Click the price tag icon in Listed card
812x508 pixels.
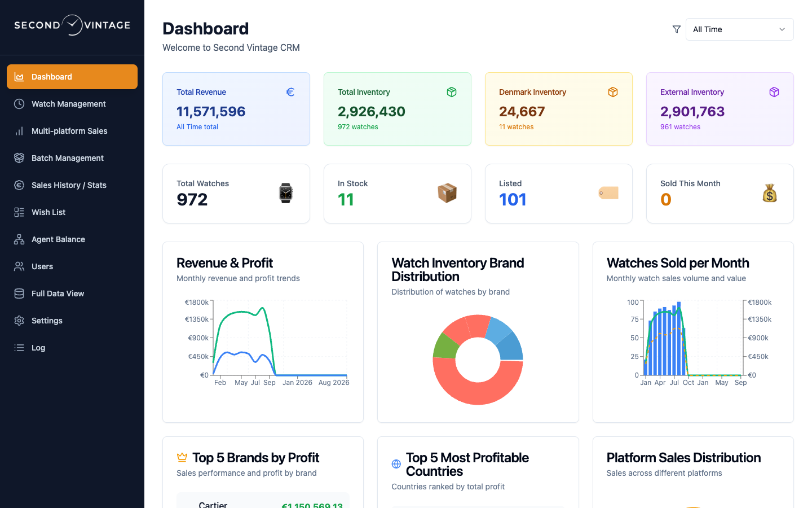click(608, 193)
